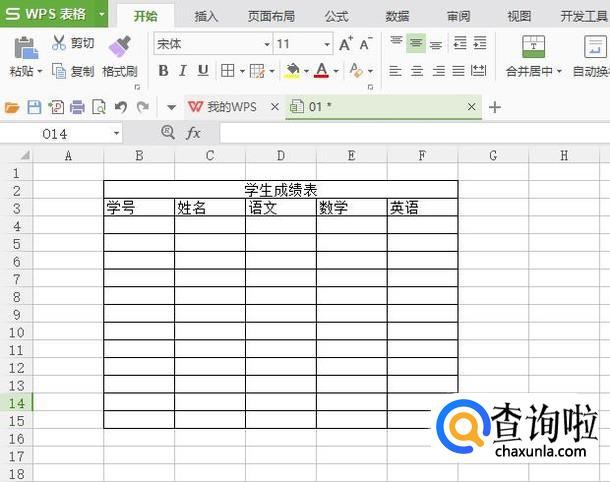
Task: Open the clear format dropdown arrow
Action: (370, 71)
